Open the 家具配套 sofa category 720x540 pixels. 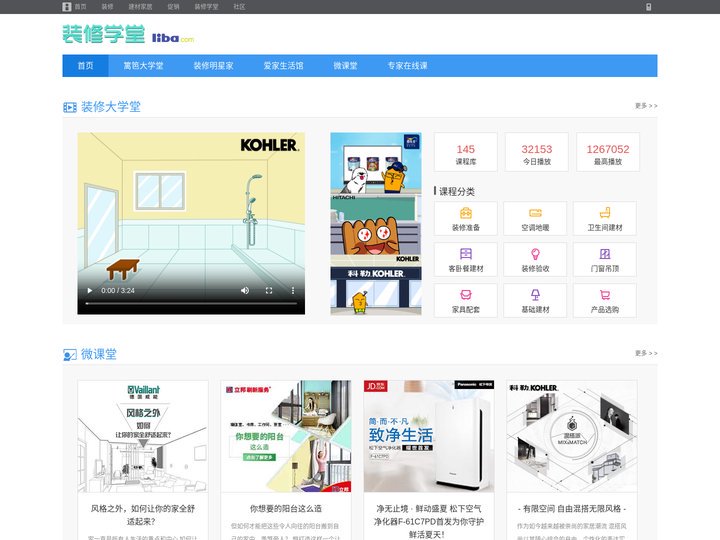(466, 300)
